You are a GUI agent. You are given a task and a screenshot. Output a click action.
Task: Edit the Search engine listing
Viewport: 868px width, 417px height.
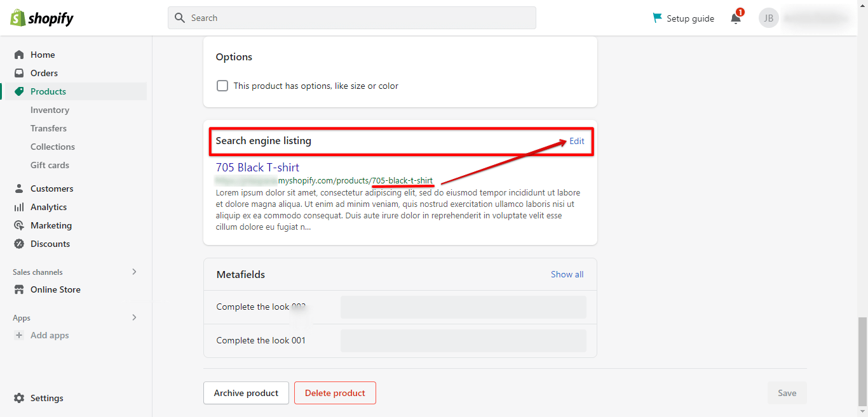pyautogui.click(x=576, y=140)
